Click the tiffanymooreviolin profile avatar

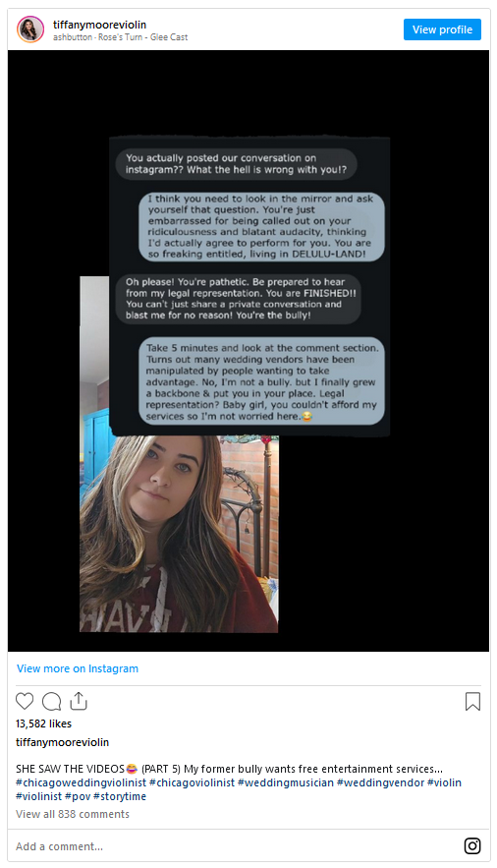tap(30, 29)
